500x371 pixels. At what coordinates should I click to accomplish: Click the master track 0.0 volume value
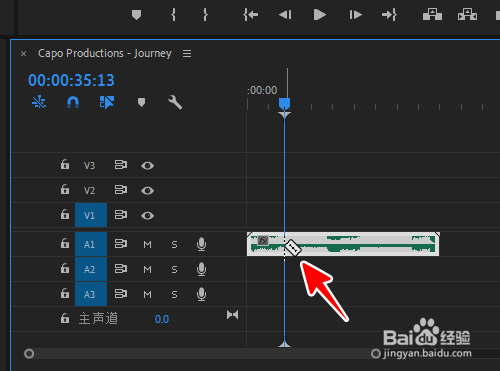pos(162,319)
